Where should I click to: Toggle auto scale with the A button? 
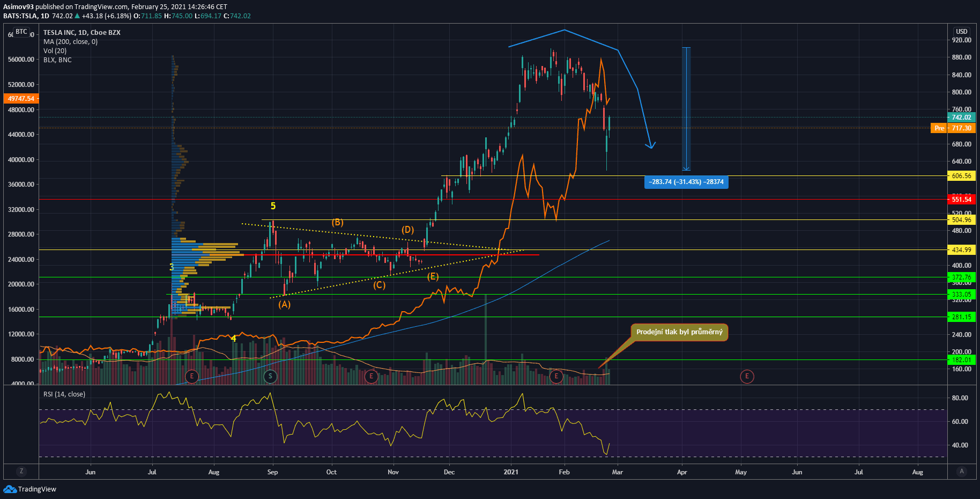962,471
